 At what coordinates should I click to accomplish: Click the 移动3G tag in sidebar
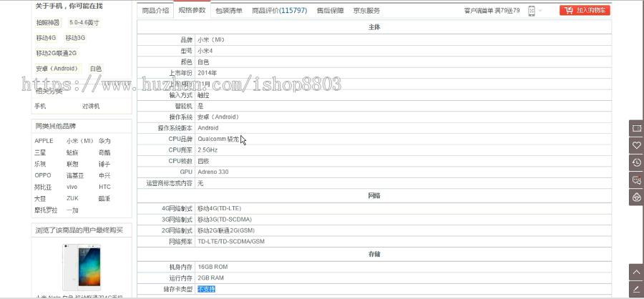click(75, 38)
